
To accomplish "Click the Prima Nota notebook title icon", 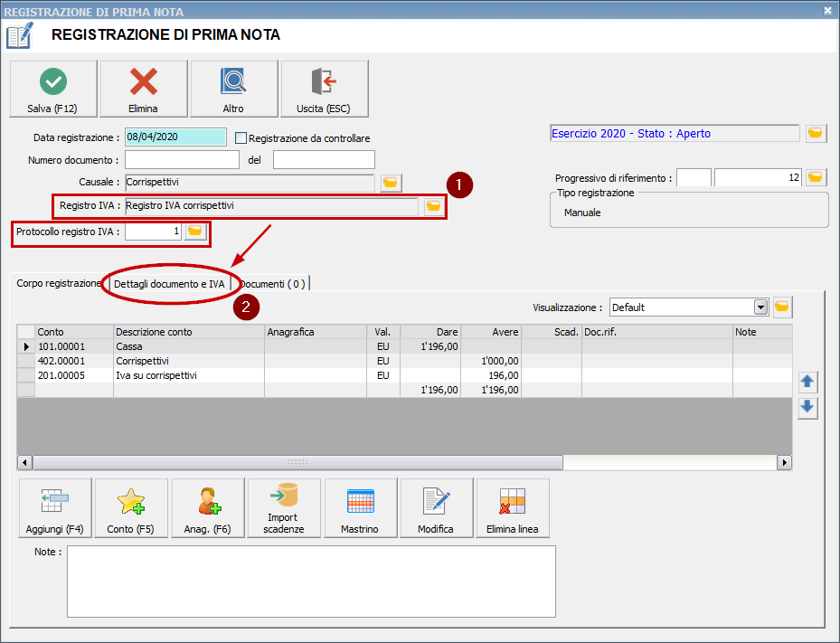I will 20,35.
